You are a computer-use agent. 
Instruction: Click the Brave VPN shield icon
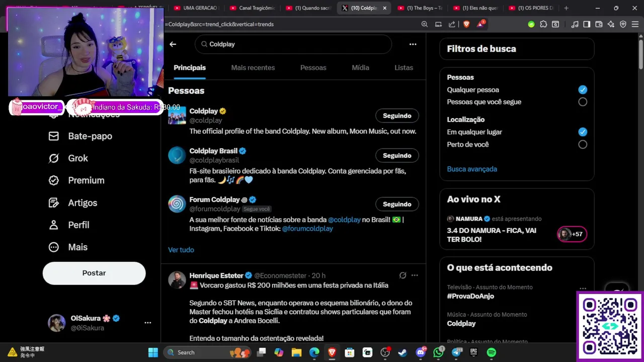tap(623, 24)
